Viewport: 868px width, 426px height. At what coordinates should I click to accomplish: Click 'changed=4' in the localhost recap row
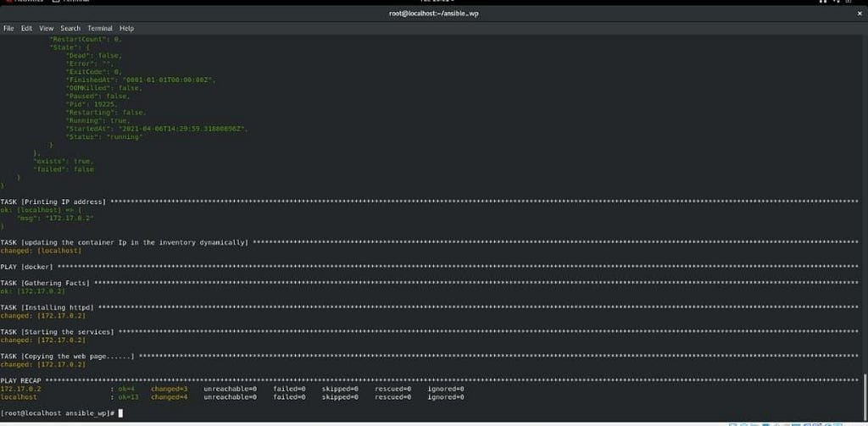[170, 397]
